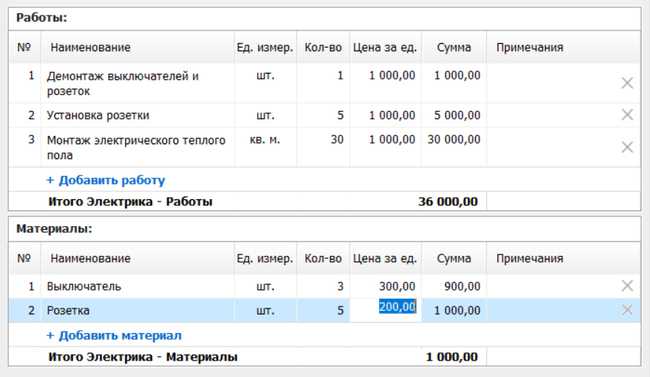Click the highlighted 200,00 price field
This screenshot has height=377, width=650.
point(386,310)
